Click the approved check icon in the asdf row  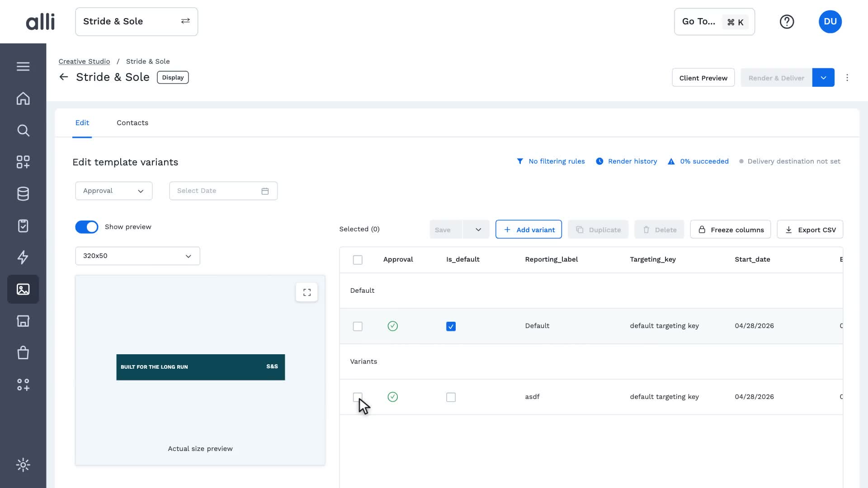click(393, 397)
